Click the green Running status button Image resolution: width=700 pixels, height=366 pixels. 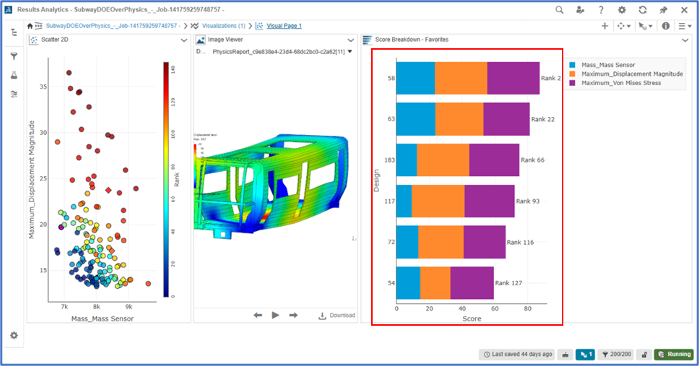click(674, 354)
